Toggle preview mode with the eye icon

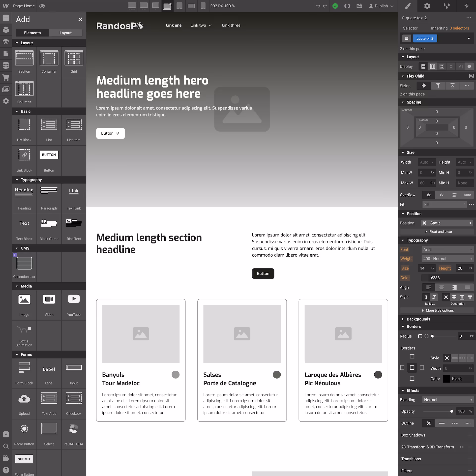(x=42, y=6)
